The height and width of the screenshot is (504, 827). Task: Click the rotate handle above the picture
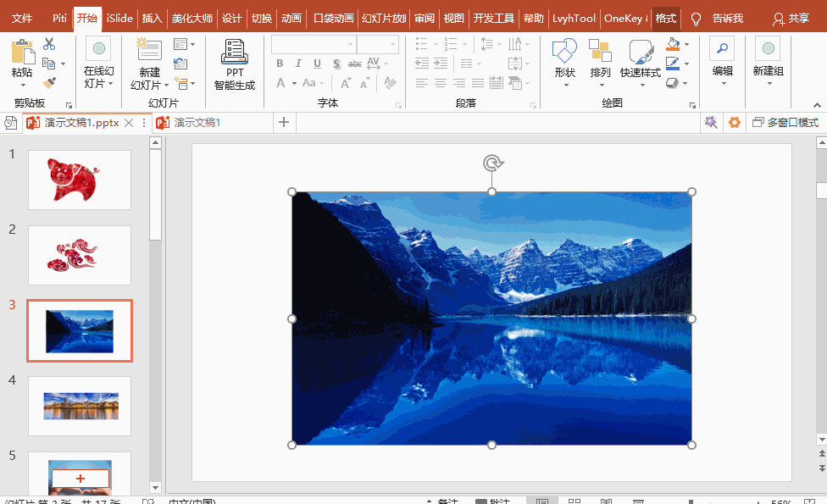(x=491, y=163)
